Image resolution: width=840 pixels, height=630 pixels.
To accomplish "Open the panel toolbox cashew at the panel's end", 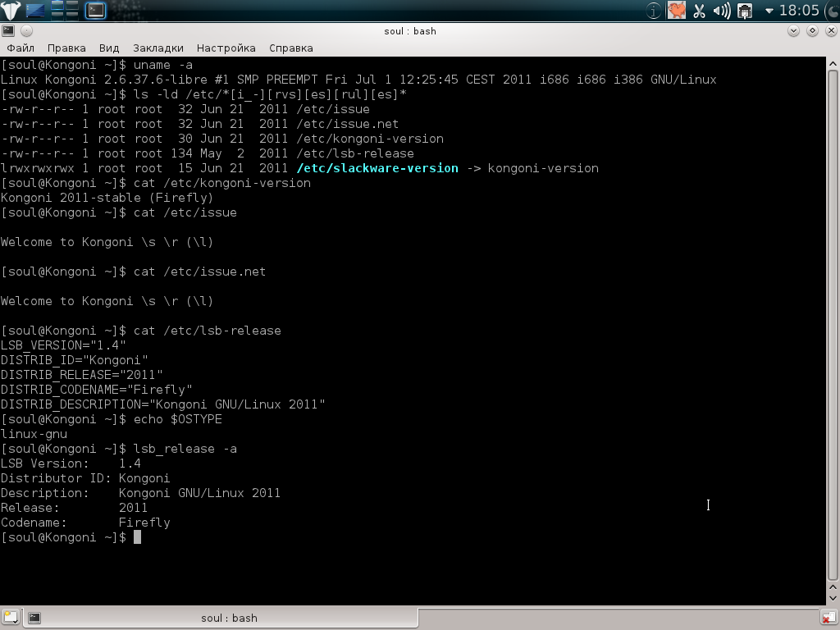I will (833, 10).
